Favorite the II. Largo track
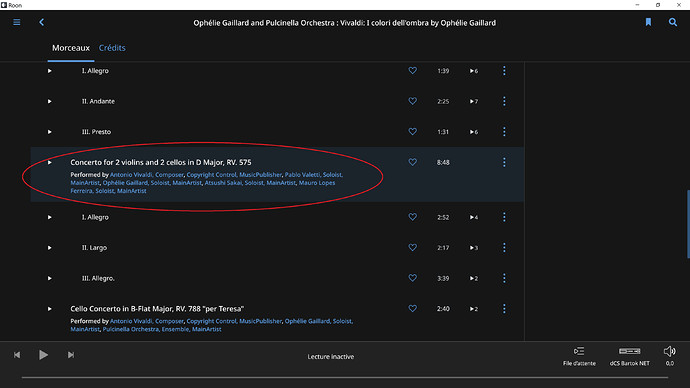690x388 pixels. [412, 247]
